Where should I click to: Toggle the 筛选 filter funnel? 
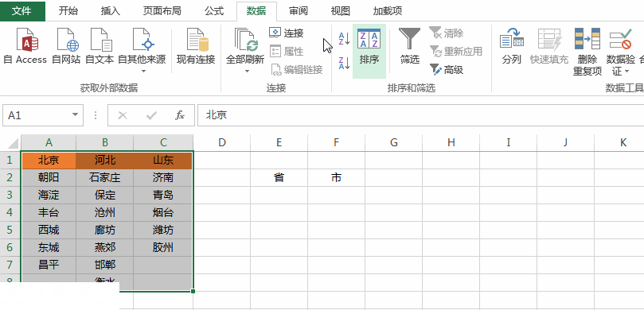coord(409,46)
